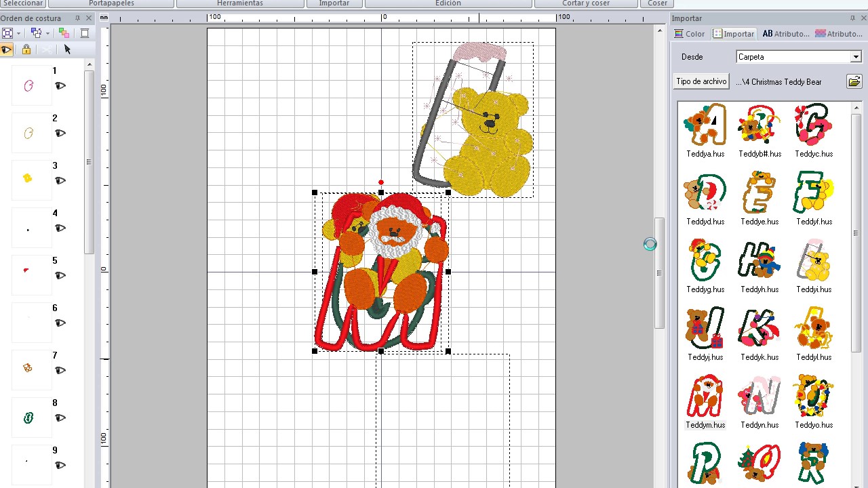
Task: Toggle the eye visibility button in toolbar
Action: pos(7,49)
